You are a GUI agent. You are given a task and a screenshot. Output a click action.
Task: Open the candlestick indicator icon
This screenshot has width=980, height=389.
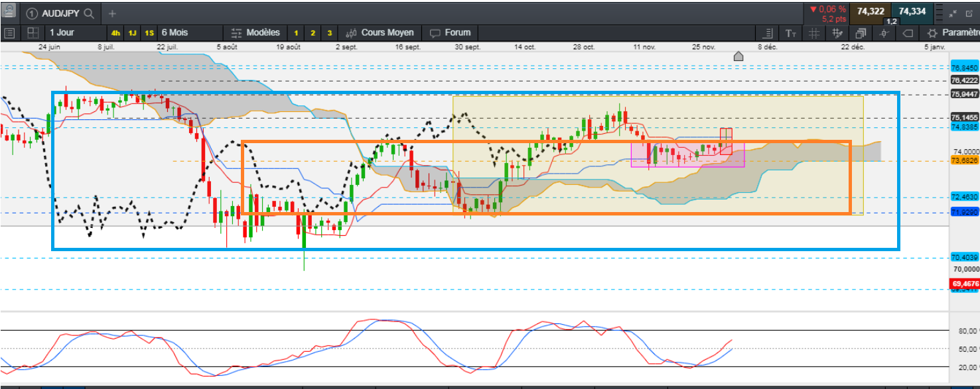click(884, 33)
